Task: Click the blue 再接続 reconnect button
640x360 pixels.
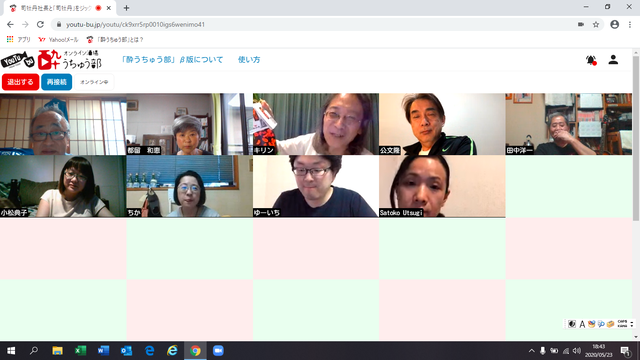Action: [56, 82]
